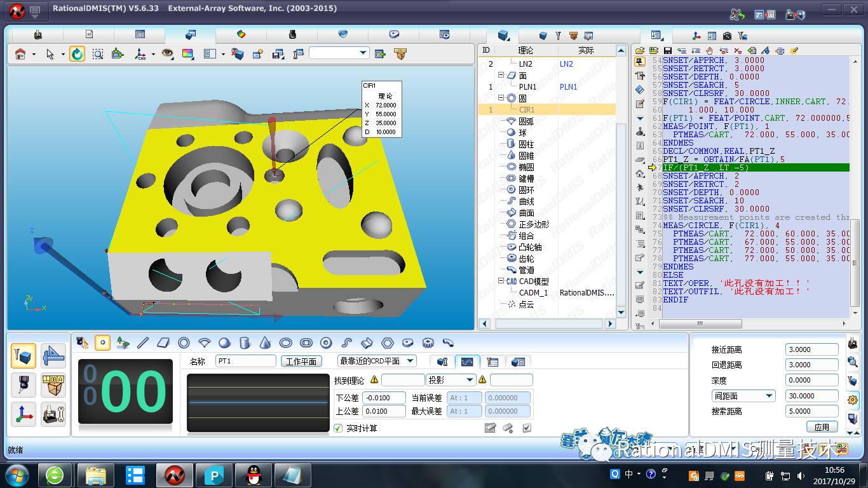Open the feature cube tab above the tree
This screenshot has height=488, width=868.
point(504,35)
